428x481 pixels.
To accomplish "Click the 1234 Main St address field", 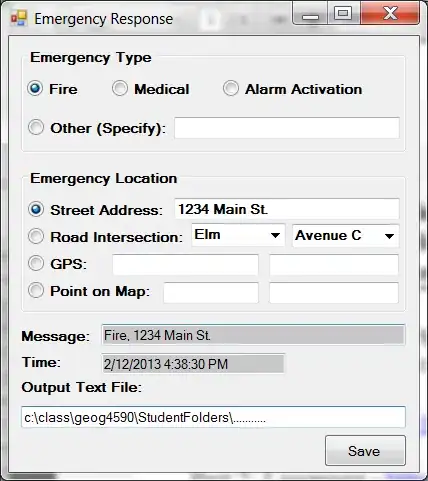I will click(287, 209).
